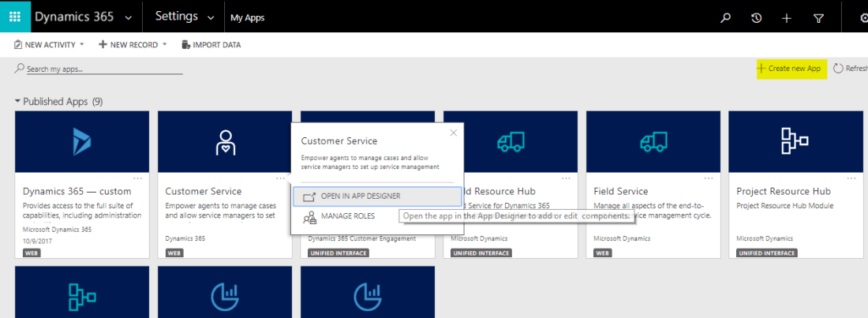Click the plus quick create icon

click(x=786, y=17)
